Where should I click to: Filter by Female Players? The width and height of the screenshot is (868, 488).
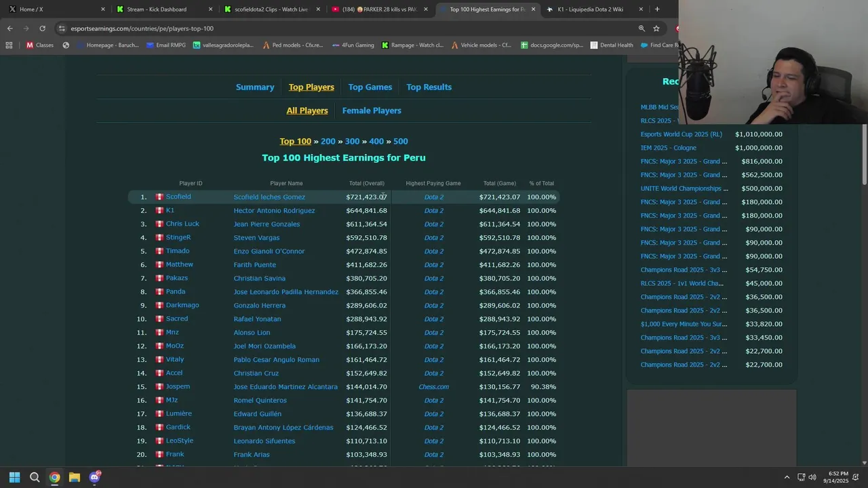click(x=372, y=110)
